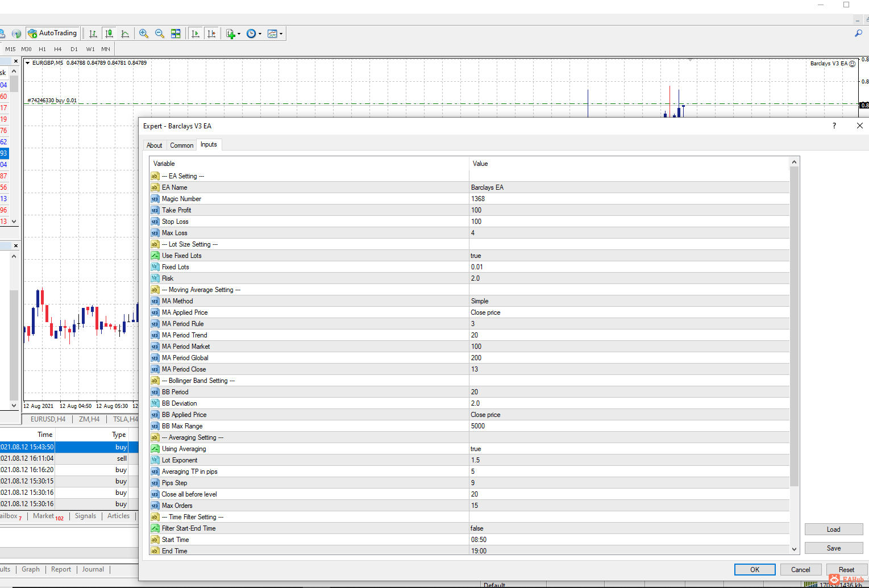Switch to the About tab
Viewport: 869px width, 588px height.
click(155, 145)
